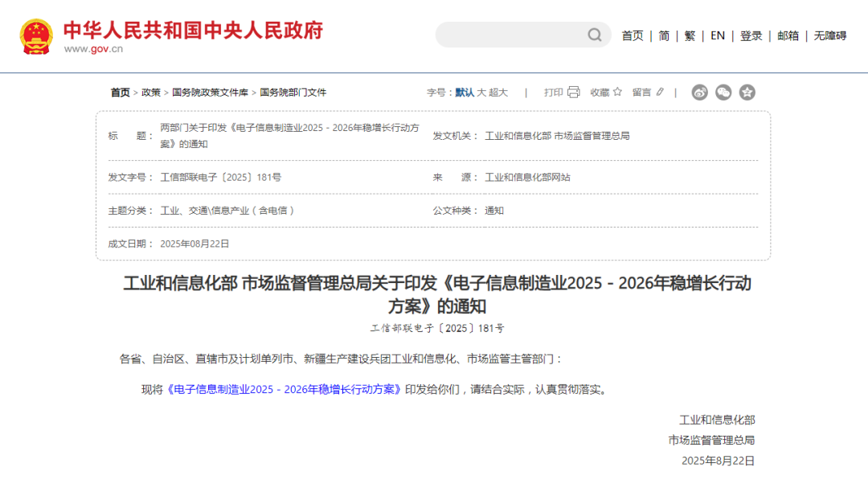Share via the Qzone star icon
Viewport: 868px width, 484px height.
pyautogui.click(x=747, y=92)
